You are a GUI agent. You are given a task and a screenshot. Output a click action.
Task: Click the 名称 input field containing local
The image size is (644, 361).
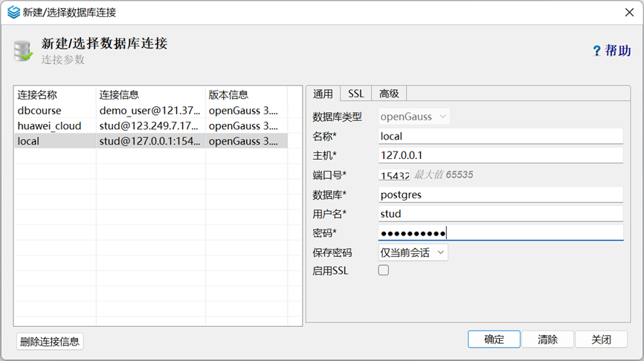click(500, 136)
